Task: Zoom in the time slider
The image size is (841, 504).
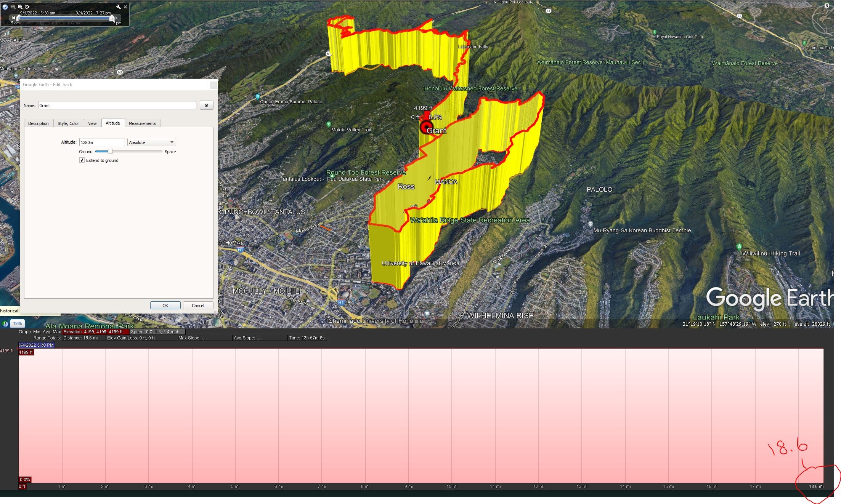Action: click(x=20, y=7)
